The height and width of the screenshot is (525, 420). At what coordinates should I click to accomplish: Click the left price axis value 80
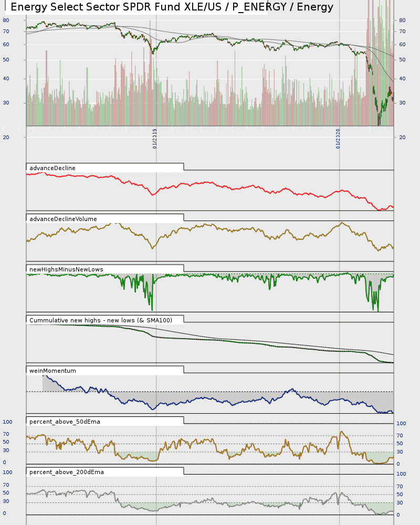[x=6, y=20]
